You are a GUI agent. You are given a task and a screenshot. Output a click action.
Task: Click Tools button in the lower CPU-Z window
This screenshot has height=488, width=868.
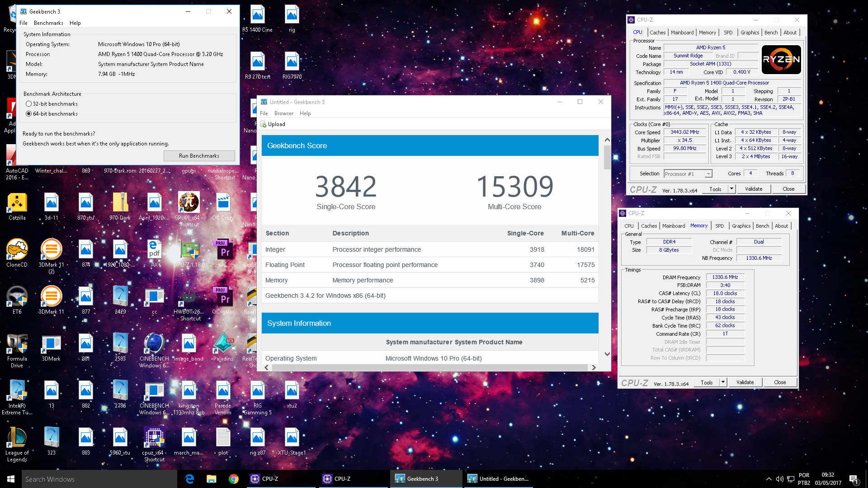click(x=707, y=382)
